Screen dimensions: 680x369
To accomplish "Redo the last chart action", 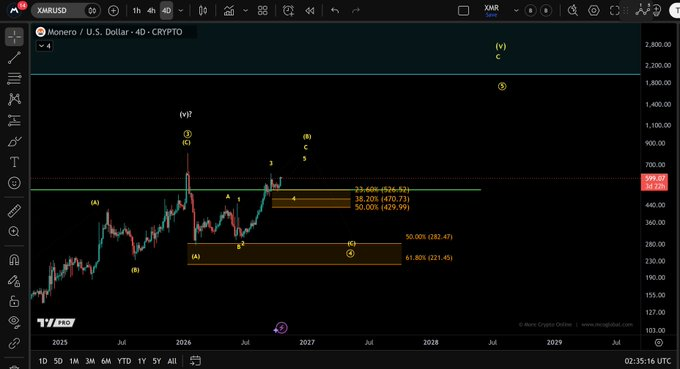I will point(356,10).
